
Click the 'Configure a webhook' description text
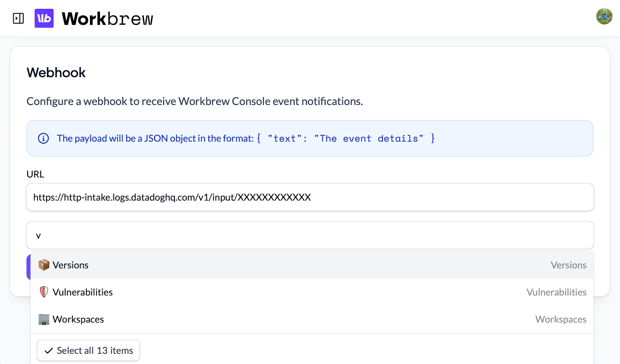tap(195, 101)
